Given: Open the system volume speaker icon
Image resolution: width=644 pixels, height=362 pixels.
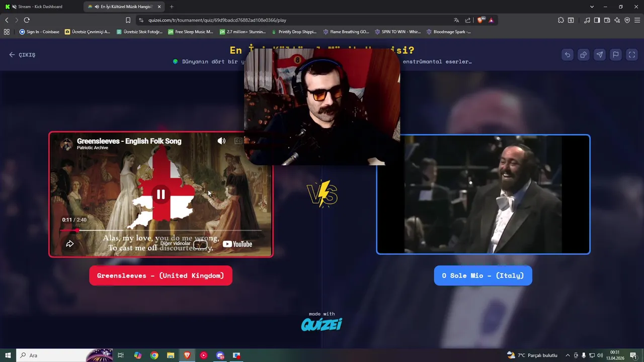Looking at the screenshot, I should point(600,355).
